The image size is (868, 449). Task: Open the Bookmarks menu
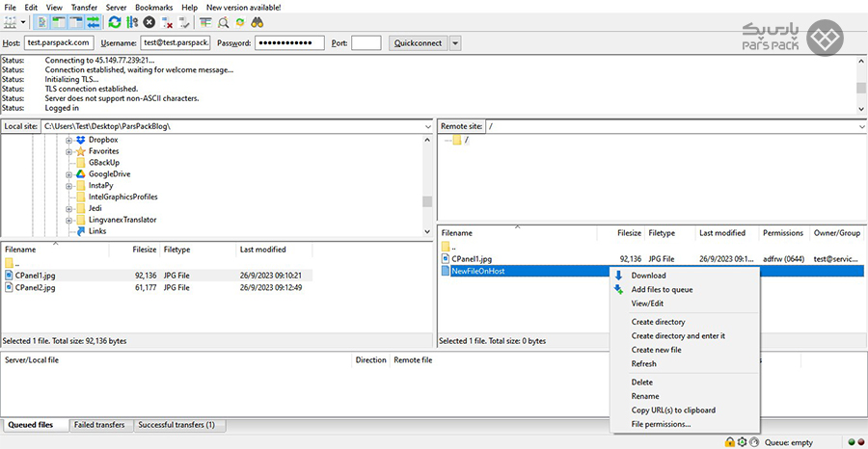pos(154,8)
